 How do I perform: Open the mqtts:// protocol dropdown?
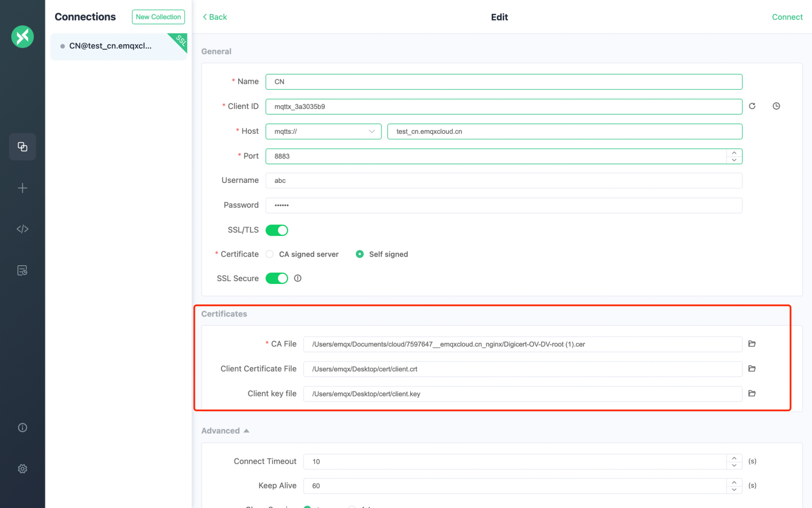coord(323,132)
